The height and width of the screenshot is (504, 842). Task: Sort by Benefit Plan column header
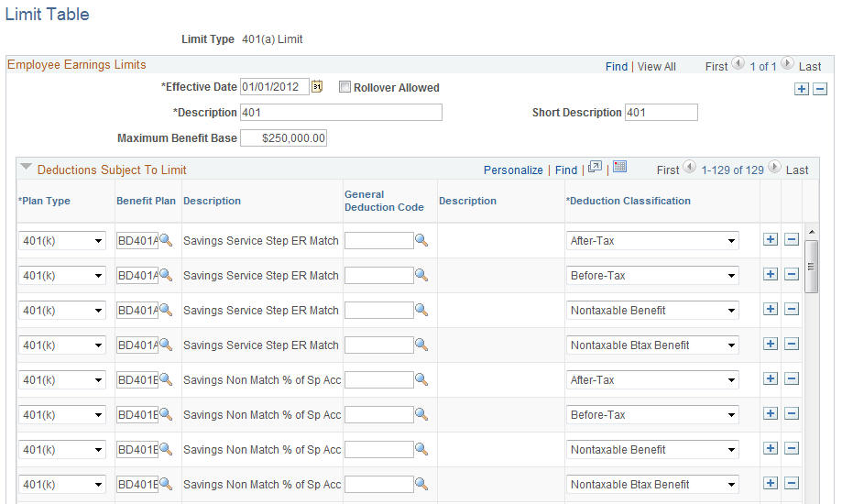coord(146,201)
